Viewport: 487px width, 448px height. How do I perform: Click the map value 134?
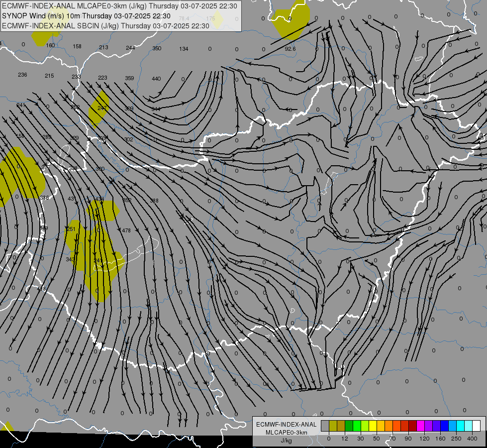[x=184, y=49]
